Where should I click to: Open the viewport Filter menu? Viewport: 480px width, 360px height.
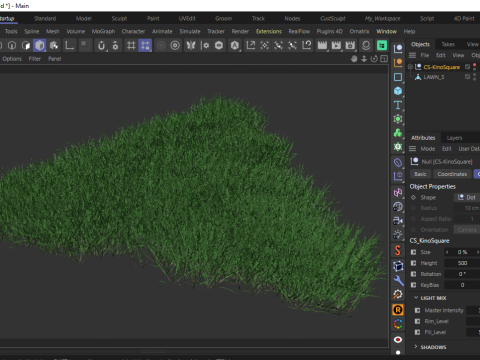(x=35, y=59)
